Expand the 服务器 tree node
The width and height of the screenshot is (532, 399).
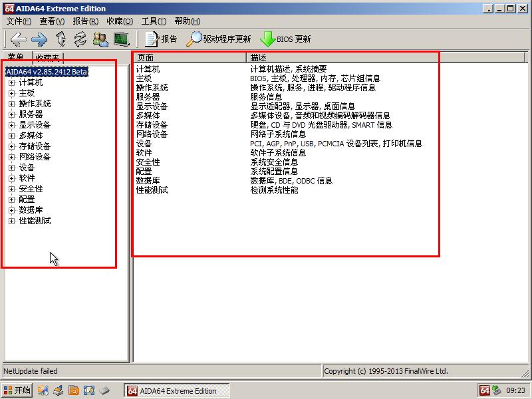tap(11, 114)
